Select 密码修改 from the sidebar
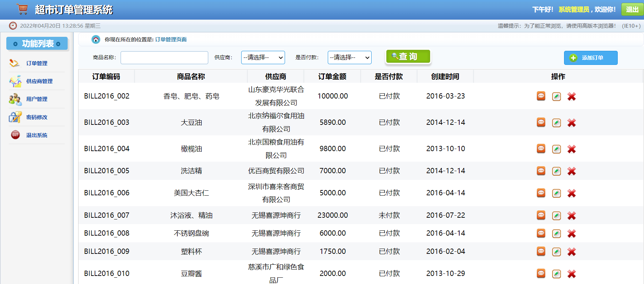This screenshot has width=644, height=284. pyautogui.click(x=37, y=117)
